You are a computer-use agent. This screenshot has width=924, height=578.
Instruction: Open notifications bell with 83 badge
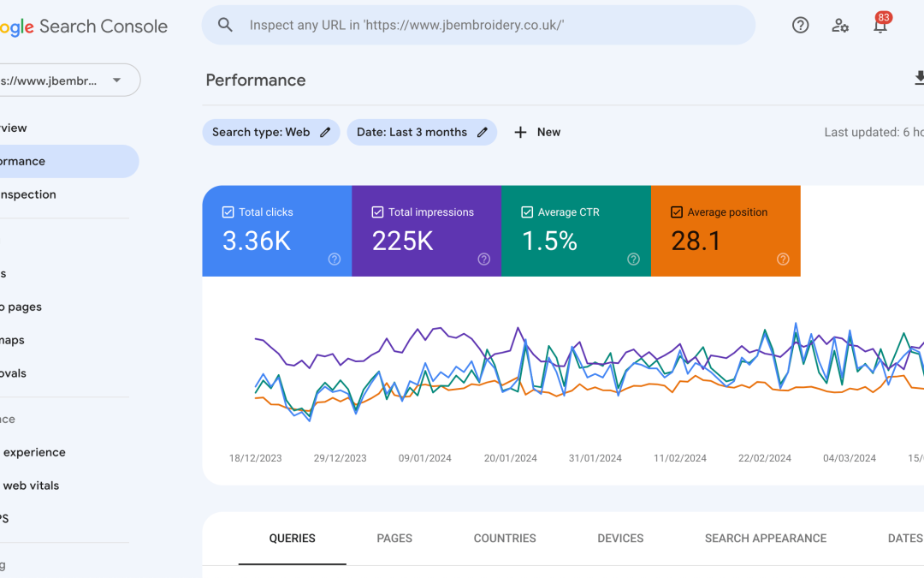click(880, 24)
